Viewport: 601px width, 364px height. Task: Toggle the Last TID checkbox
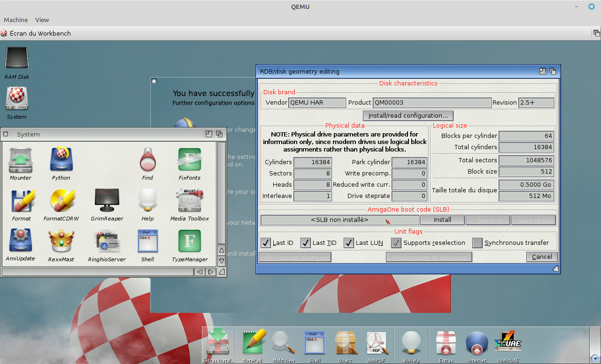coord(306,243)
